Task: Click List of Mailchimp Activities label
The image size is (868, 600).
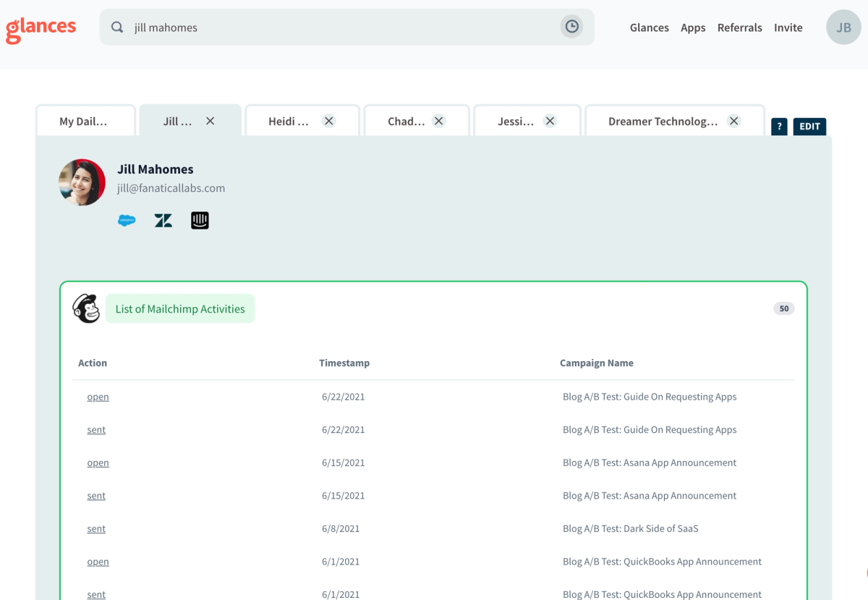Action: [180, 308]
